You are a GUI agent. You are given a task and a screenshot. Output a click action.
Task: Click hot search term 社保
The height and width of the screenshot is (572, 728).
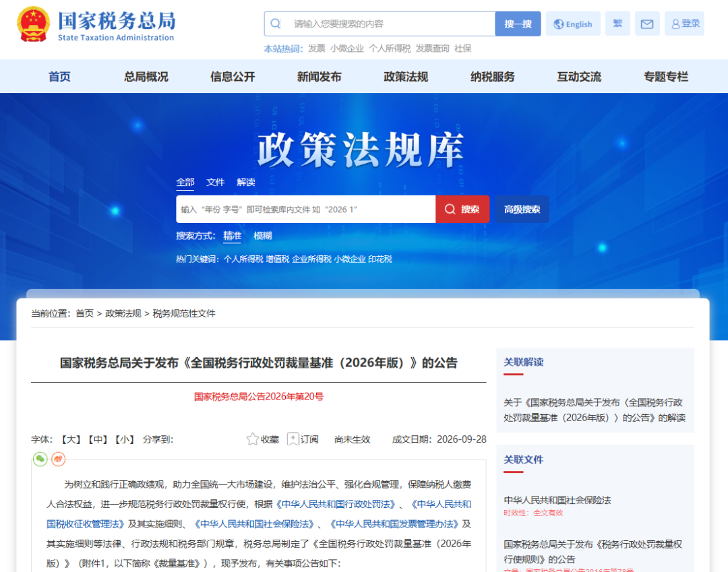point(463,49)
